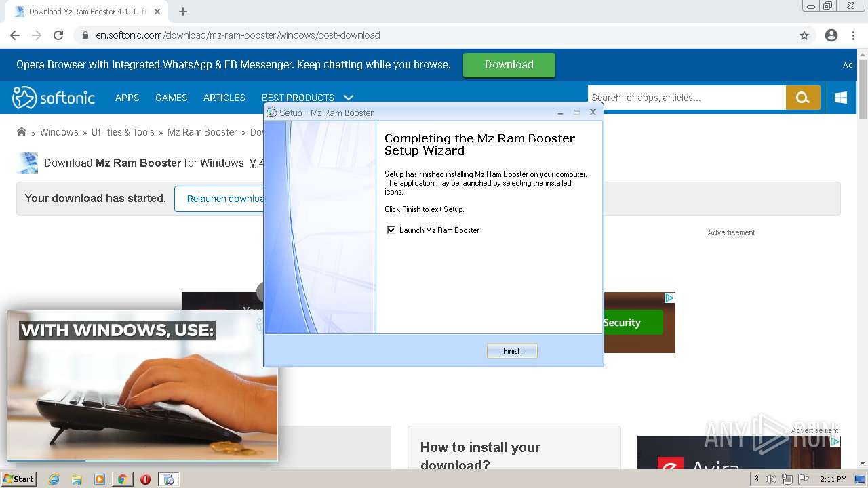Click the site lock icon in the address bar
868x488 pixels.
[85, 35]
